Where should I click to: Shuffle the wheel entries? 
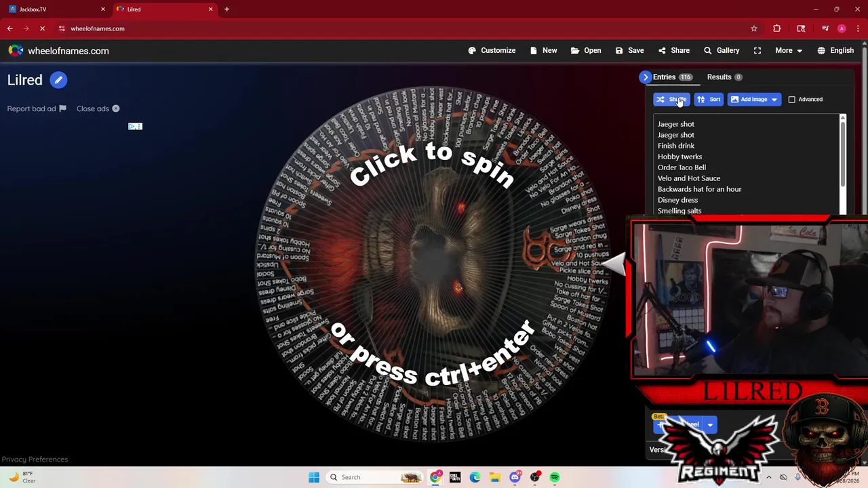pyautogui.click(x=671, y=99)
